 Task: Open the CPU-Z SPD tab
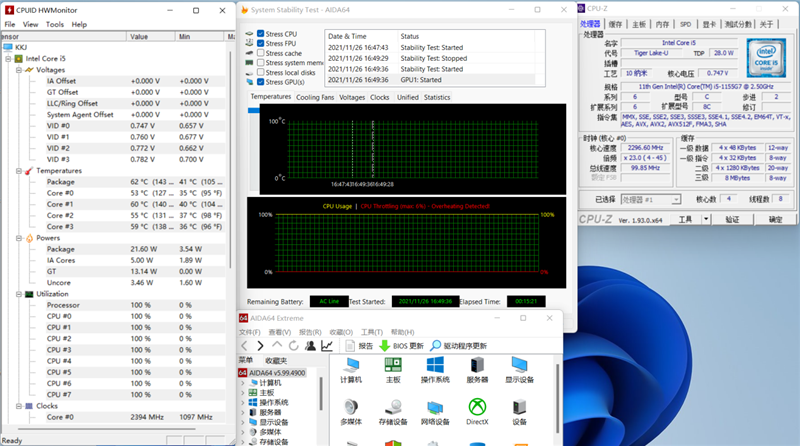click(x=685, y=23)
